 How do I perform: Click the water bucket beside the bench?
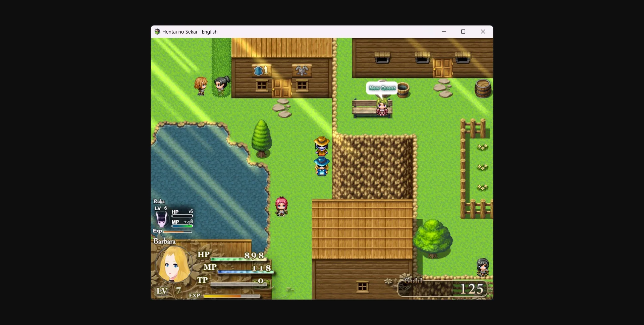403,90
